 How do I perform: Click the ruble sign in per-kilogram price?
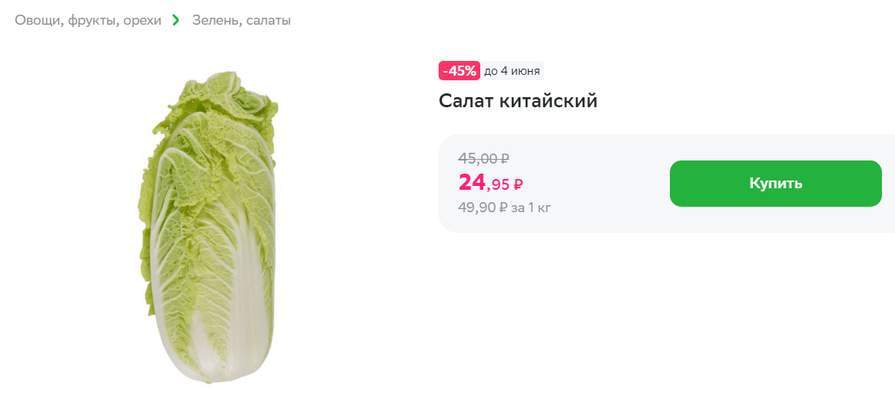[x=503, y=207]
